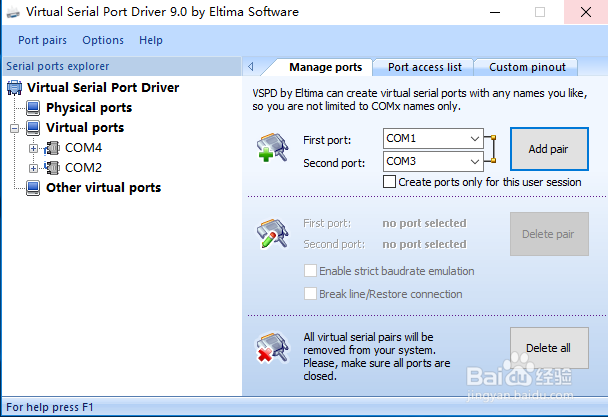Open the Port pairs menu

pyautogui.click(x=42, y=40)
